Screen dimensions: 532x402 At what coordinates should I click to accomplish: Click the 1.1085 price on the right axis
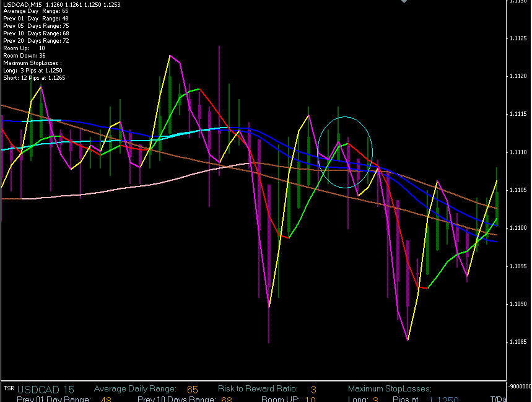point(517,343)
